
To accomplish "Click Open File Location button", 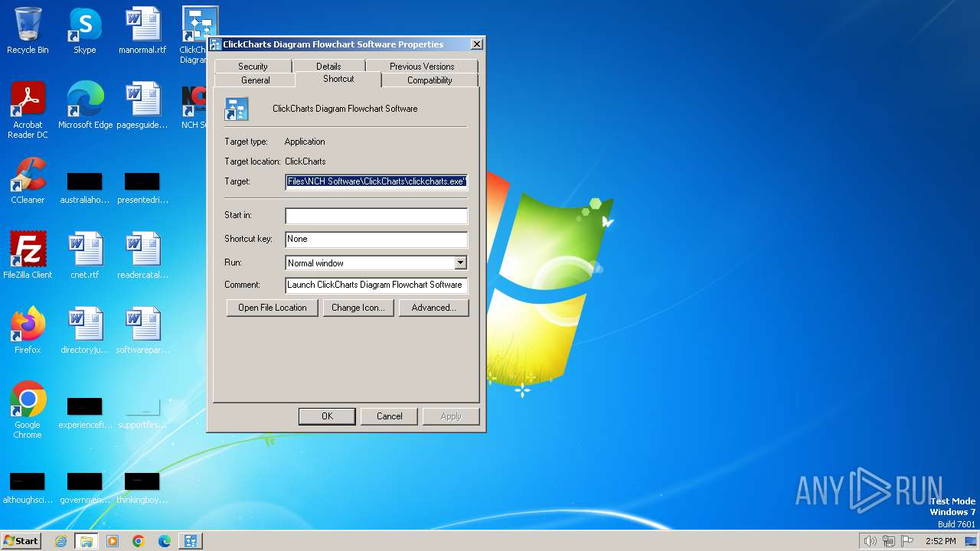I will click(273, 308).
